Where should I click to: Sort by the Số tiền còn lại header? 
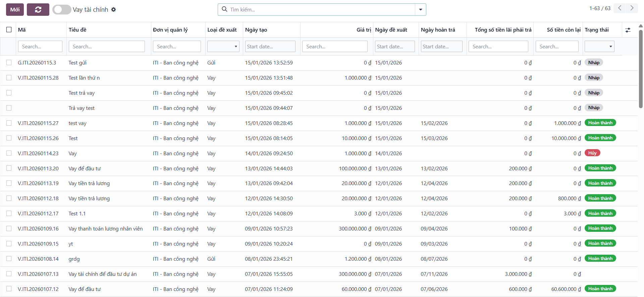tap(564, 30)
